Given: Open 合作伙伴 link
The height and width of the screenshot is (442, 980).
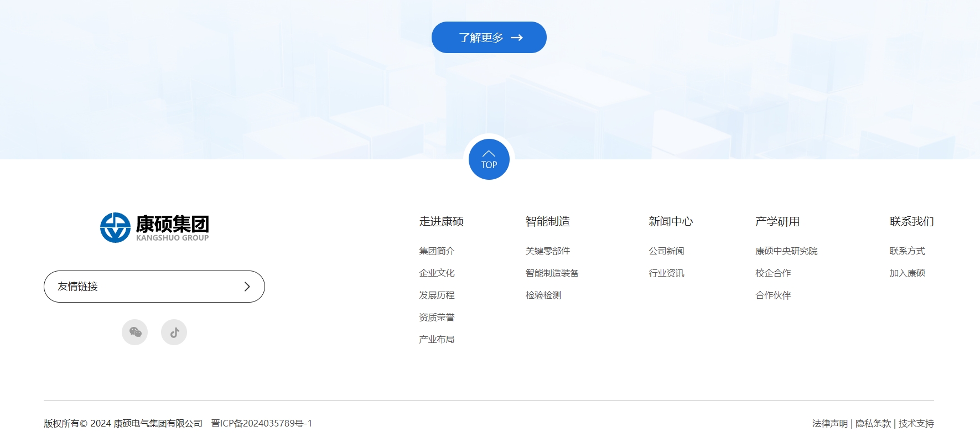Looking at the screenshot, I should click(x=773, y=295).
